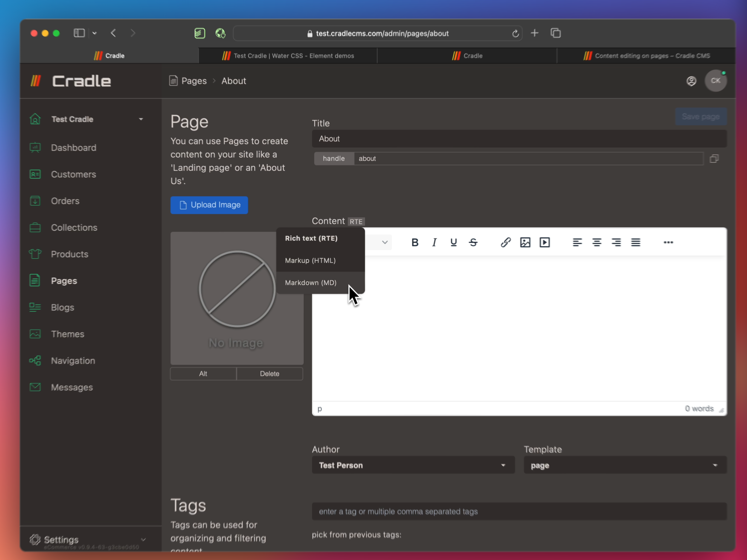
Task: Click the Title input field
Action: (x=519, y=139)
